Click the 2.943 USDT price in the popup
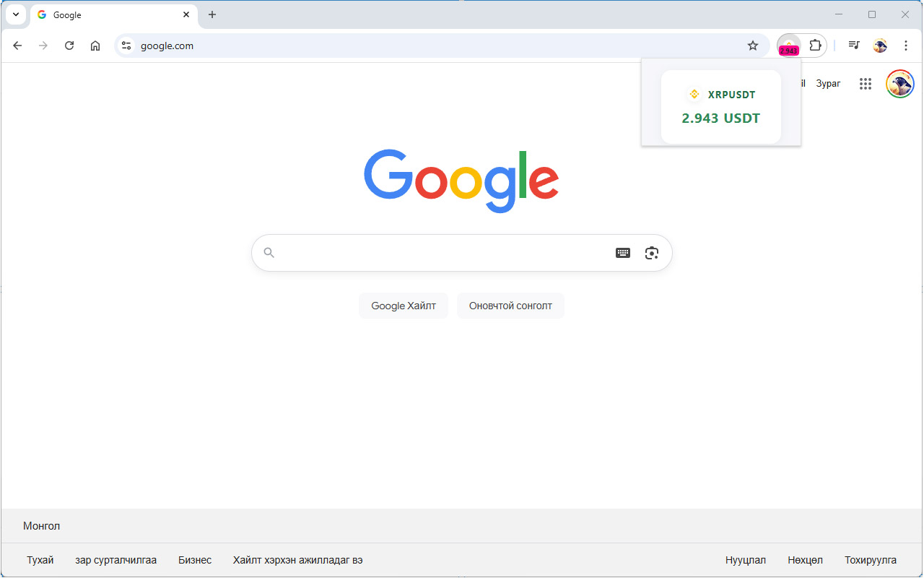Image resolution: width=924 pixels, height=578 pixels. click(x=721, y=118)
